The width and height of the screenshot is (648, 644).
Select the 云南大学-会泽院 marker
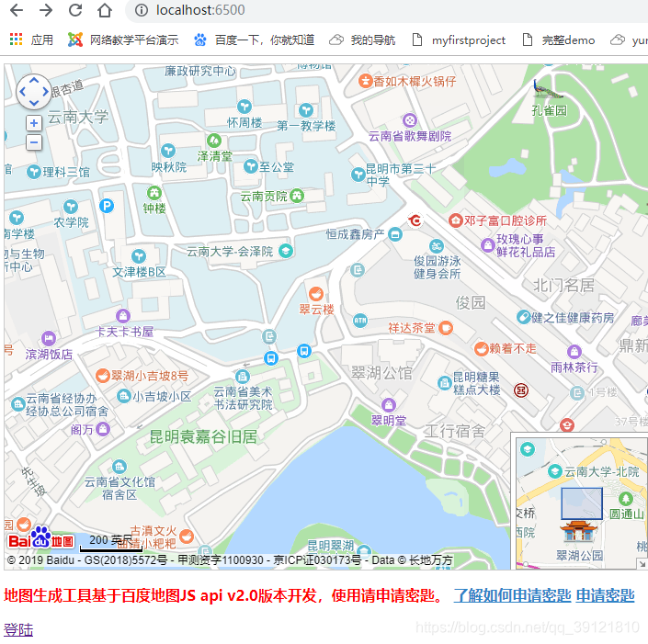286,250
